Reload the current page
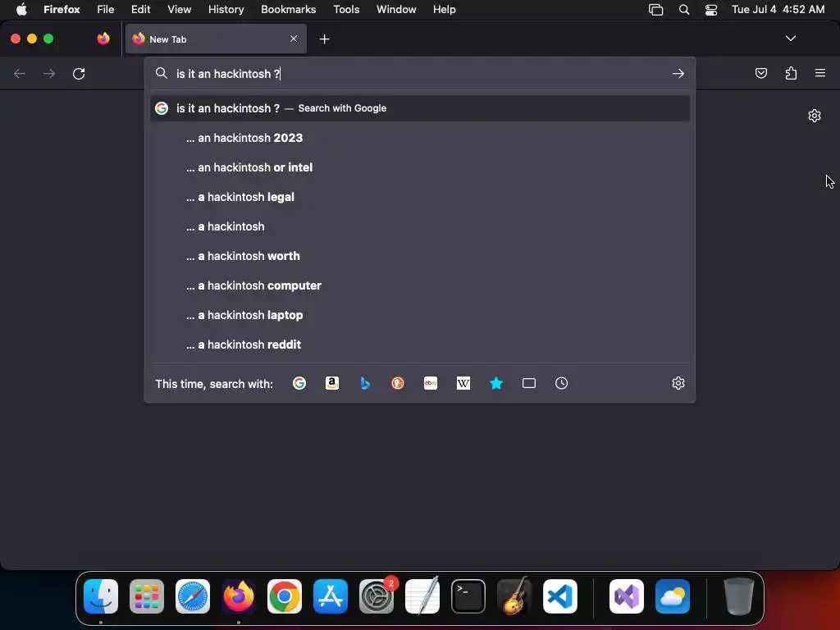Viewport: 840px width, 630px height. [79, 73]
